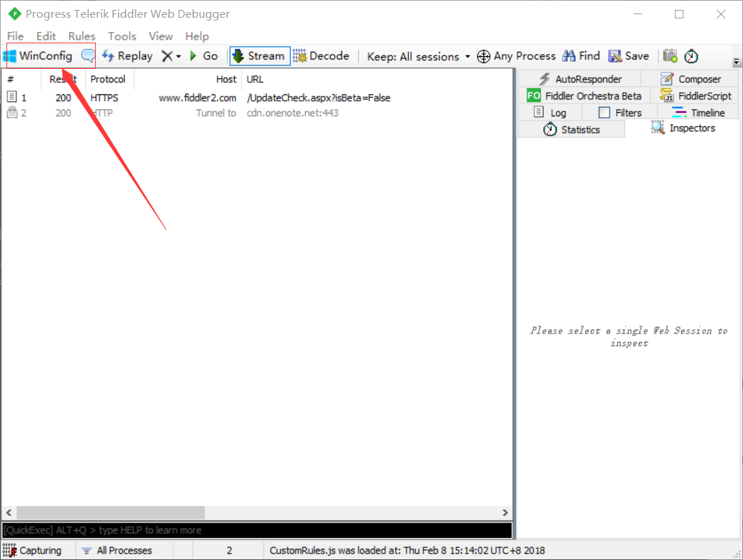Click the session count 2 in status bar

229,551
